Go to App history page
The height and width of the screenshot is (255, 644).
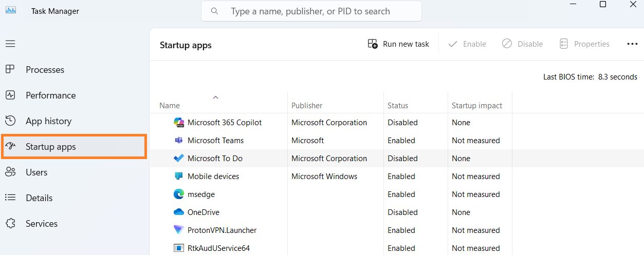coord(48,121)
